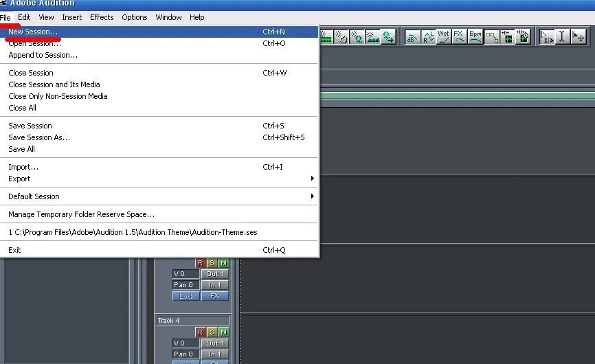
Task: Choose Append to Session
Action: coord(159,55)
